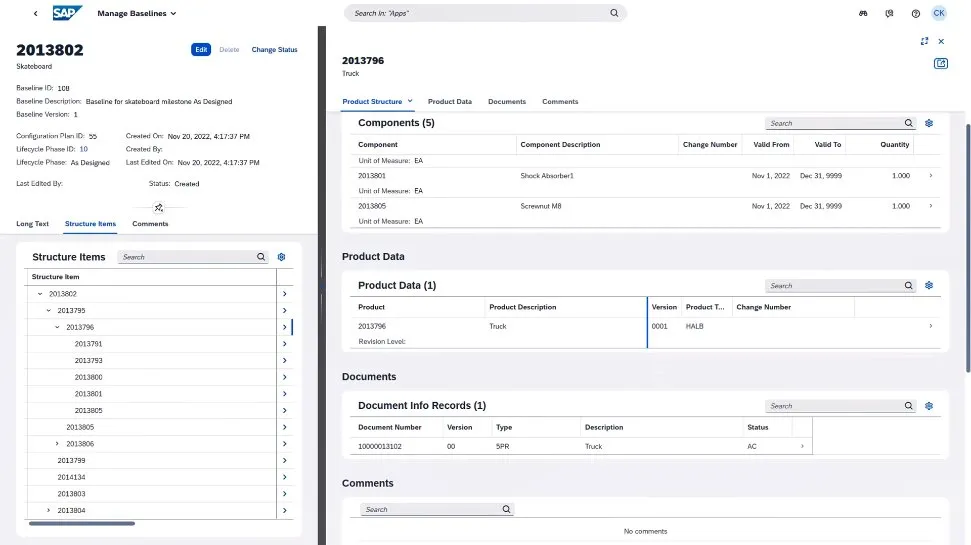Open Screwnut M8 component row arrow
971x545 pixels.
(931, 206)
